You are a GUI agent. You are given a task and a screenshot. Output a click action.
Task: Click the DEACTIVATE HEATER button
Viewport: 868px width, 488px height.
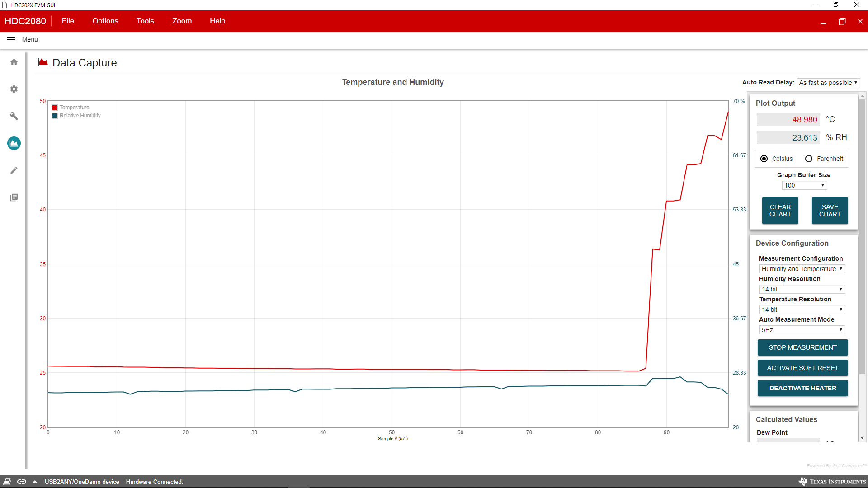pos(802,388)
